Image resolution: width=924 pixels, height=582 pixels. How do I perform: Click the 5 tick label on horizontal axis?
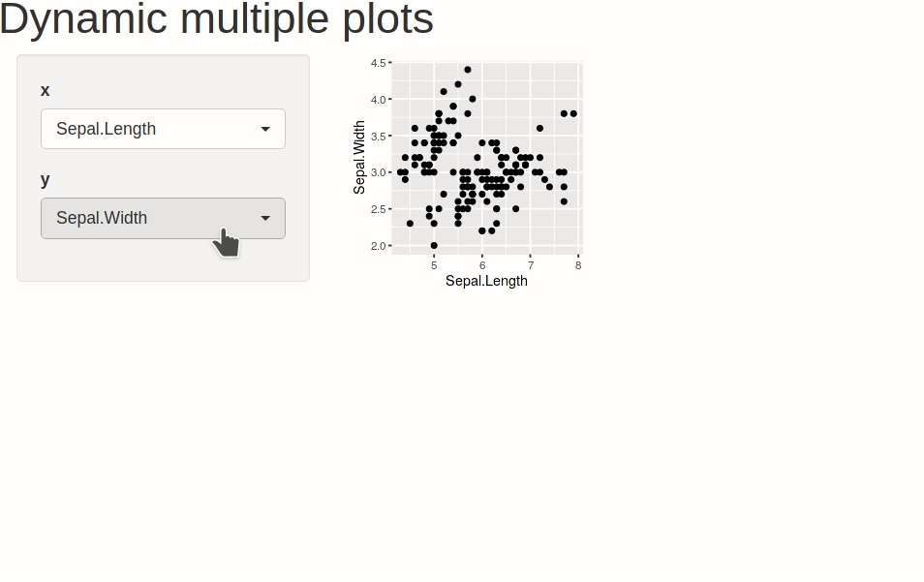pos(434,265)
